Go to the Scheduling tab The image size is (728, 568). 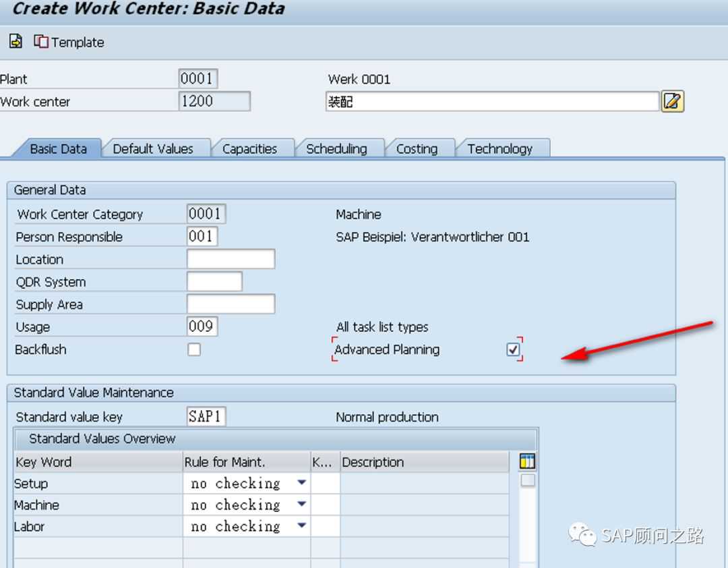[x=336, y=149]
